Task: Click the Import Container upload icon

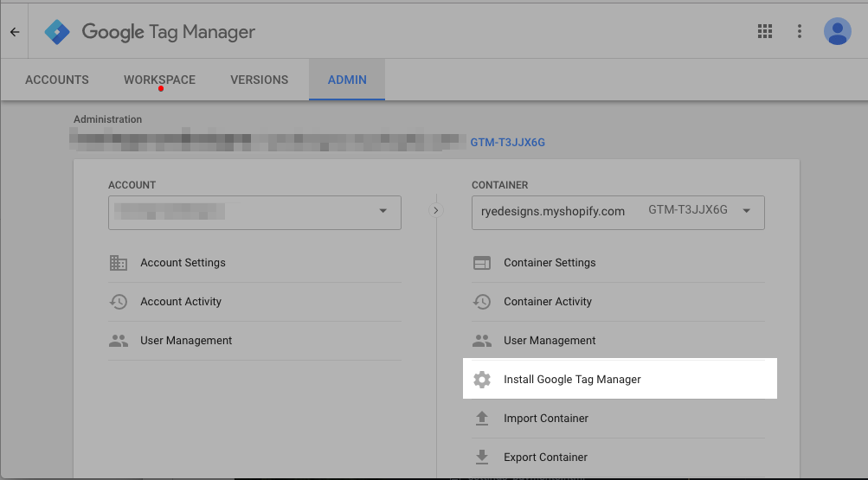Action: click(482, 418)
